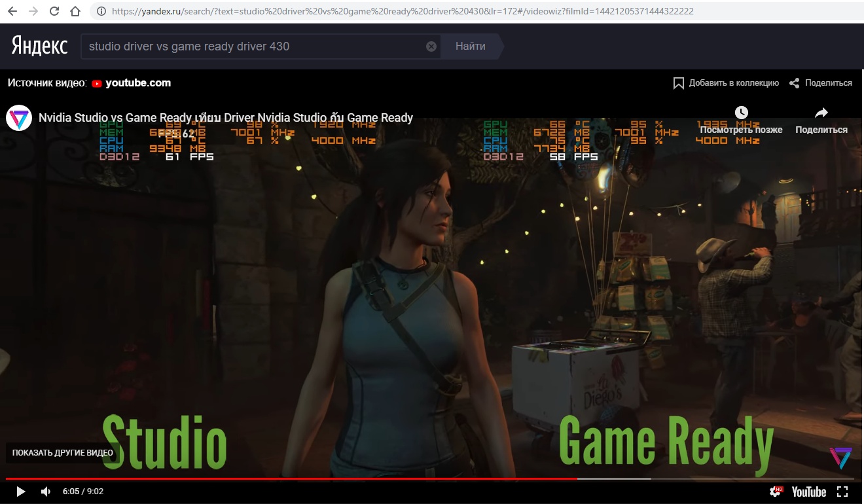Play the video
Viewport: 864px width, 504px height.
pos(20,492)
